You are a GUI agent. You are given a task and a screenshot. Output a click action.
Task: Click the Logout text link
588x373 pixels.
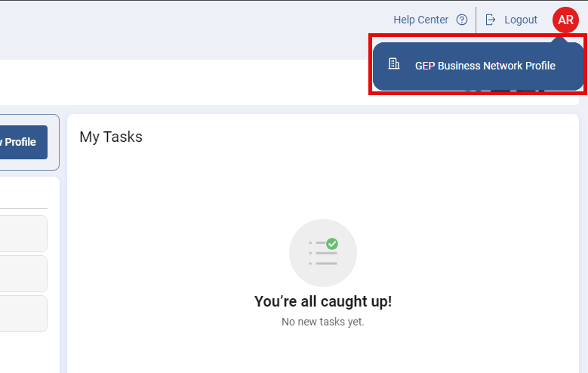click(521, 20)
